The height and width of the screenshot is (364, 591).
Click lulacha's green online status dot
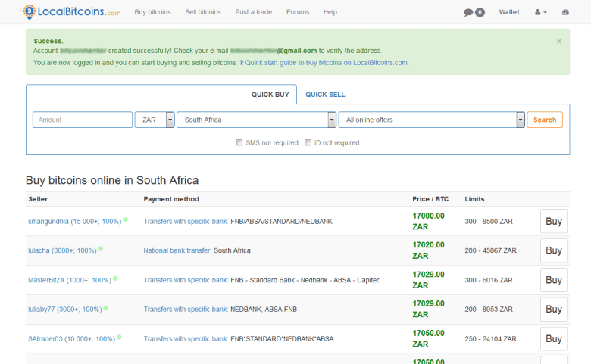pos(100,249)
